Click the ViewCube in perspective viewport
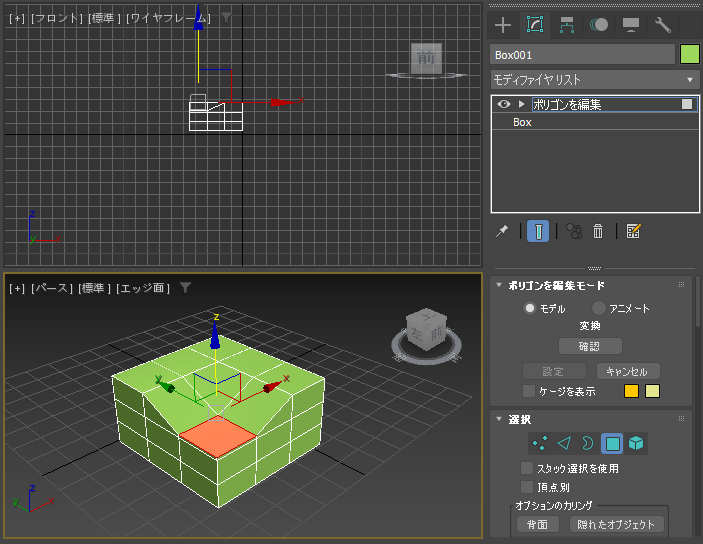703x544 pixels. point(426,328)
